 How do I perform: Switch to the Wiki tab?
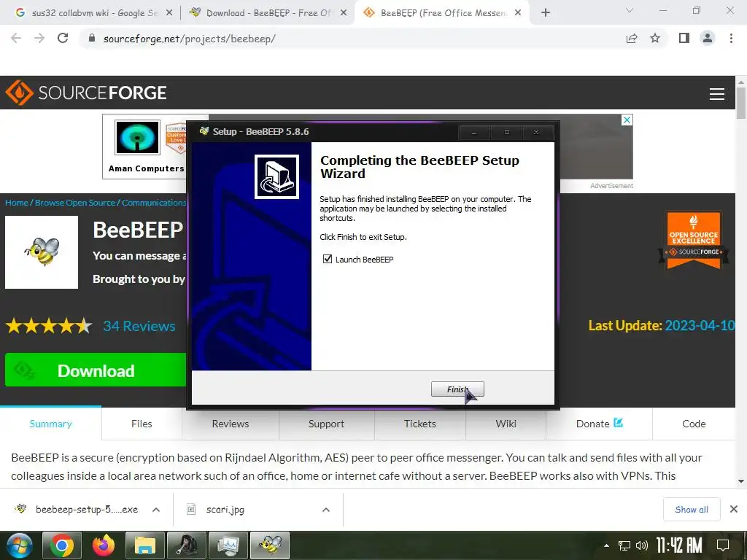506,424
